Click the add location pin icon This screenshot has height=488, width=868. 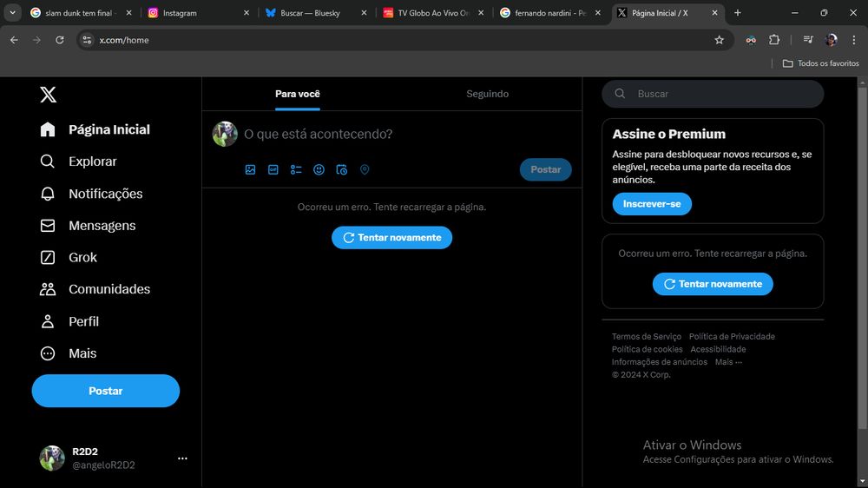365,169
